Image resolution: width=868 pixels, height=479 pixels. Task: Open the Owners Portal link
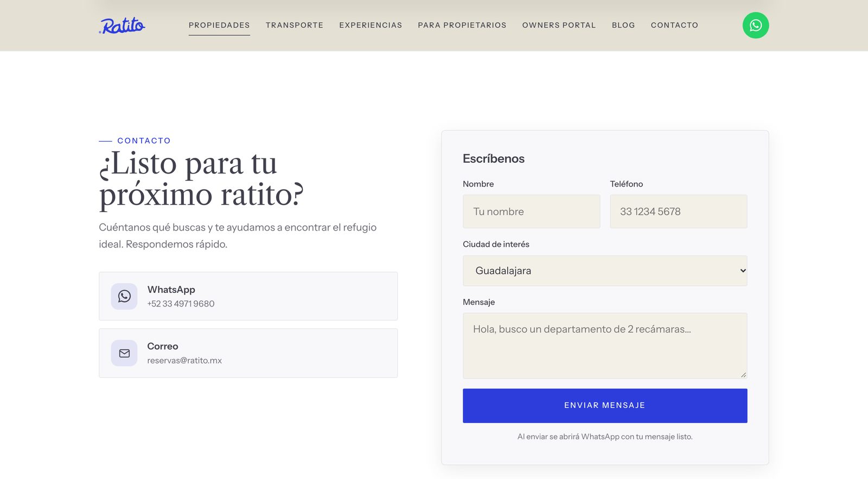point(559,25)
